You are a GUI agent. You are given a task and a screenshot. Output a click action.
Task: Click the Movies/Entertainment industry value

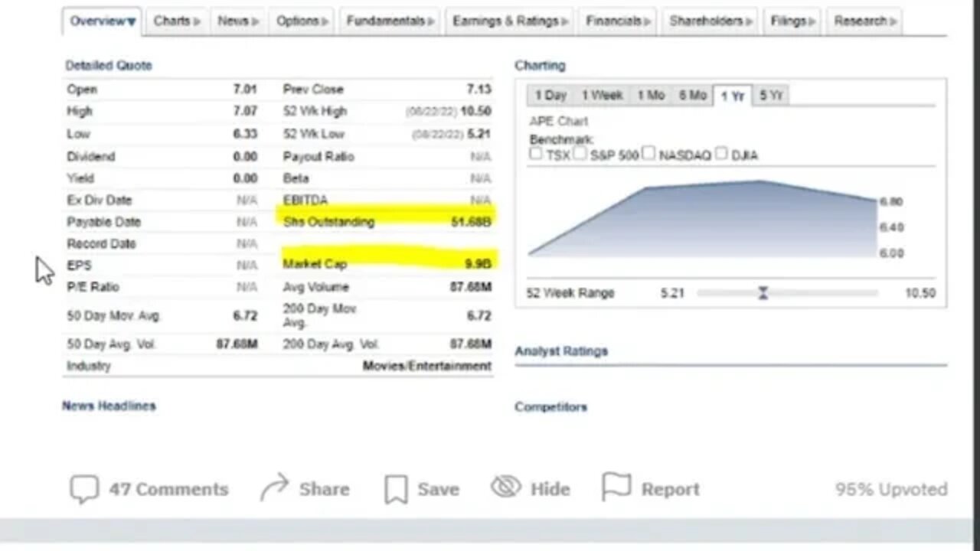[x=427, y=366]
